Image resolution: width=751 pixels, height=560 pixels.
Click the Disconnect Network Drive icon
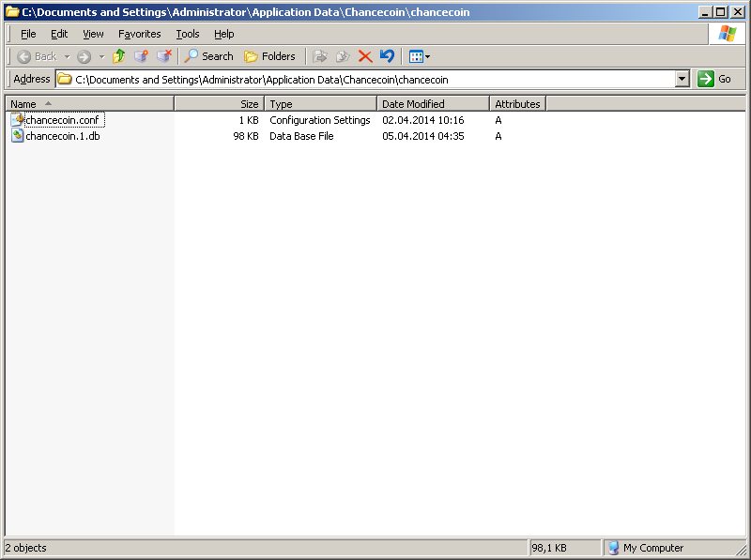[x=164, y=56]
